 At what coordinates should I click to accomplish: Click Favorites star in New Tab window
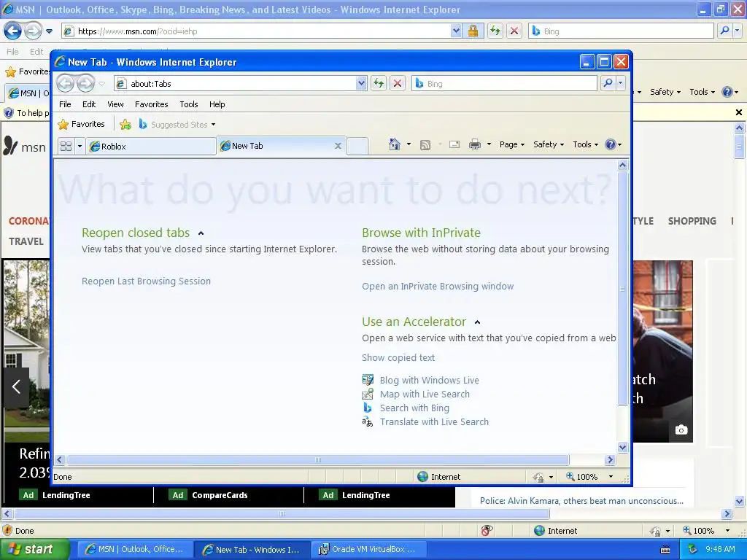tap(63, 125)
